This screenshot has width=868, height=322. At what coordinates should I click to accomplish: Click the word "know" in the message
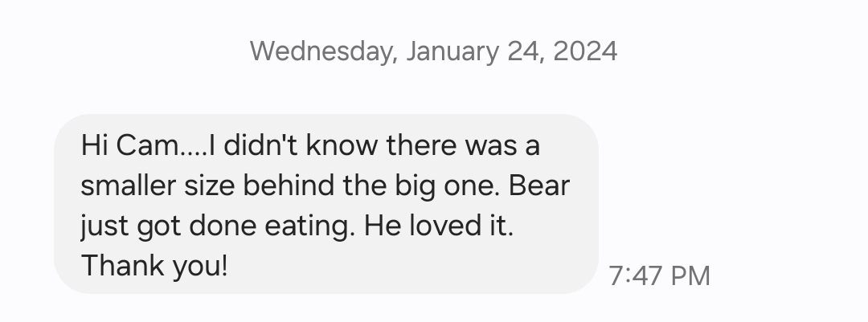click(342, 145)
